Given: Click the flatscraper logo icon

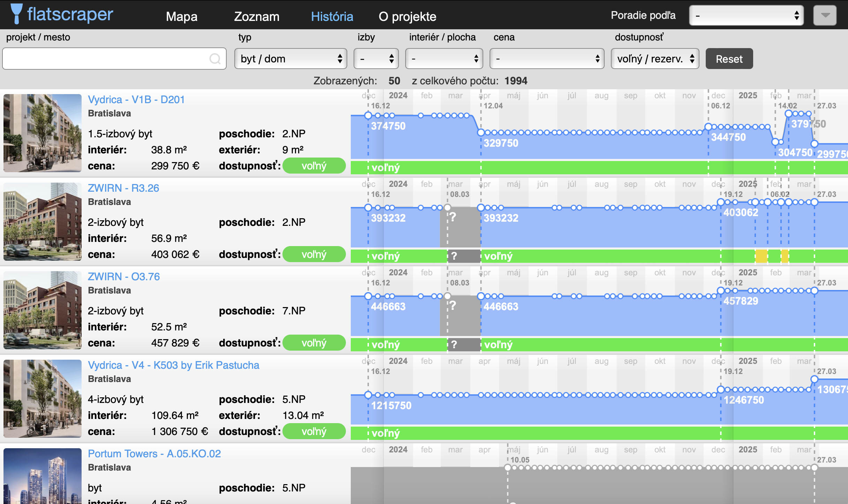Looking at the screenshot, I should click(16, 14).
